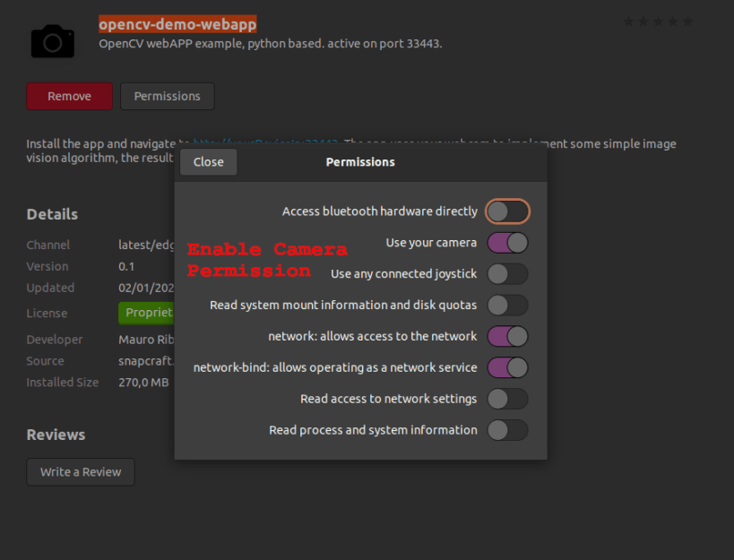The image size is (734, 560).
Task: Click the Installed Size value 270,0 MB
Action: pos(143,383)
